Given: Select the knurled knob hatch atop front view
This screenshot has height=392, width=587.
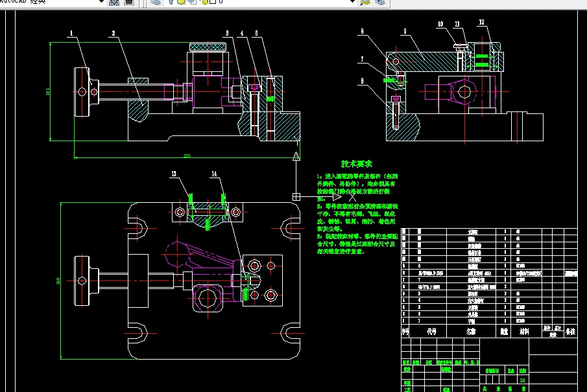Looking at the screenshot, I should (208, 47).
